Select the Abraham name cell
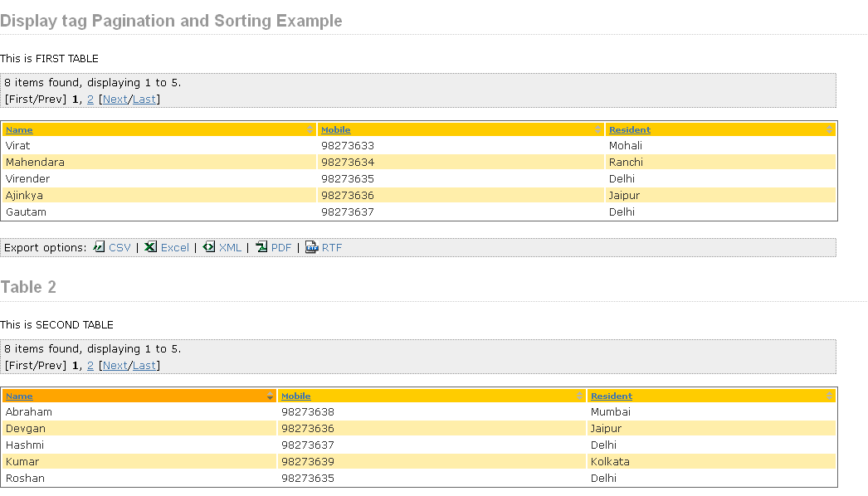Image resolution: width=868 pixels, height=496 pixels. point(139,412)
